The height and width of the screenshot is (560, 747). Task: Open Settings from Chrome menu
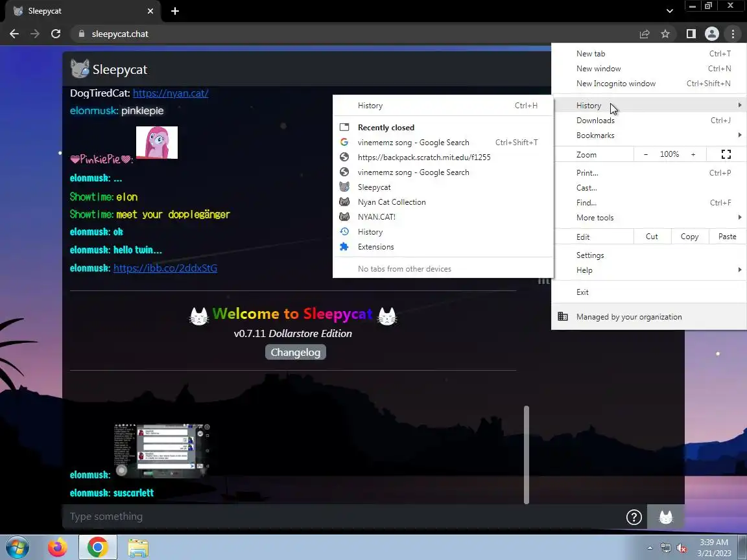click(x=649, y=255)
